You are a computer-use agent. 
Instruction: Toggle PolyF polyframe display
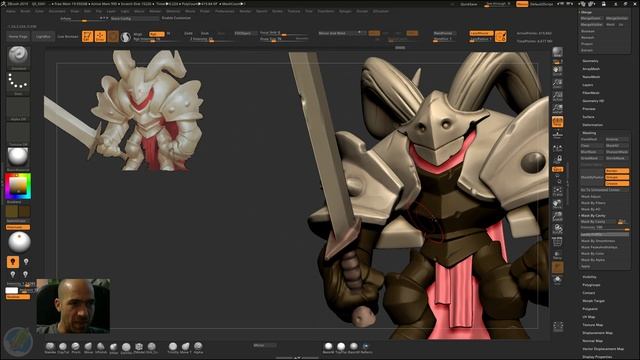(x=558, y=242)
